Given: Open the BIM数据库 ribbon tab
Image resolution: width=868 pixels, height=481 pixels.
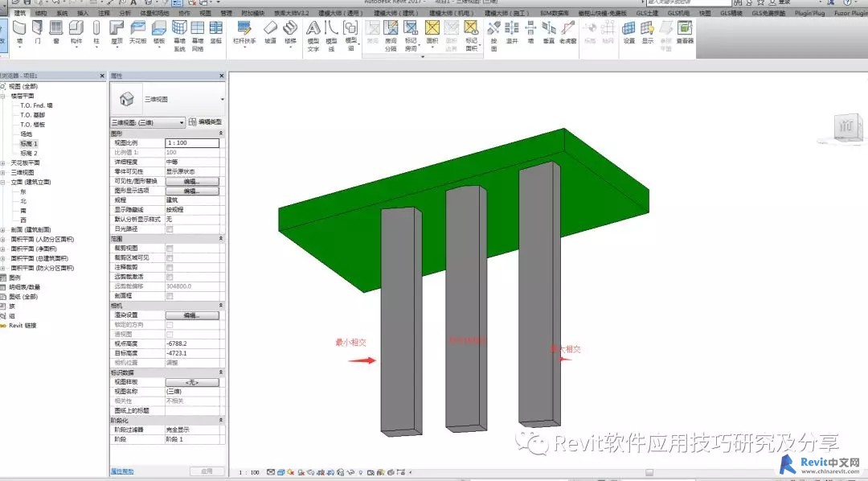Looking at the screenshot, I should coord(554,13).
